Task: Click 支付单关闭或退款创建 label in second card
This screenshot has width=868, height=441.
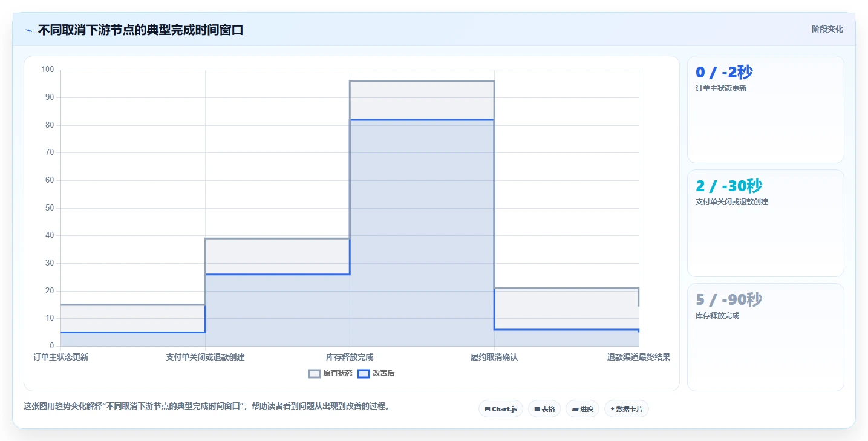Action: tap(732, 202)
